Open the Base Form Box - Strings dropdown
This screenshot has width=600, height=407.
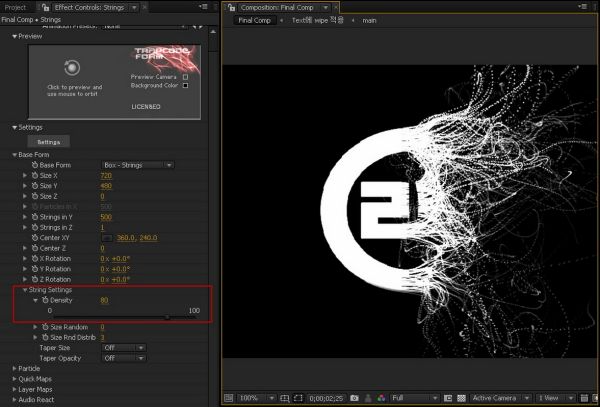[138, 165]
